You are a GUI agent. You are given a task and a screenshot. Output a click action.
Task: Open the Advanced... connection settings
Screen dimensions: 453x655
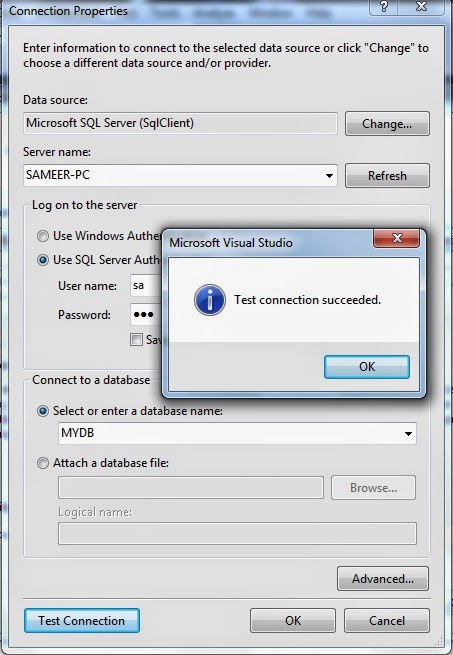[x=383, y=579]
